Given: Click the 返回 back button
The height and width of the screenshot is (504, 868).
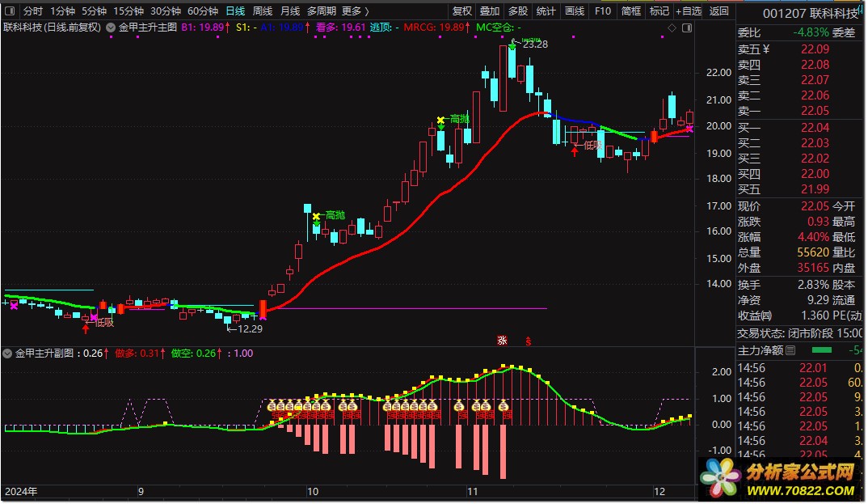Looking at the screenshot, I should (719, 11).
